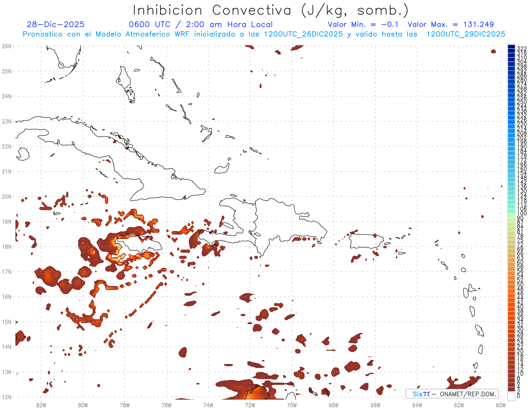Click the colorbar label '0'
This screenshot has height=411, width=532.
[x=519, y=396]
